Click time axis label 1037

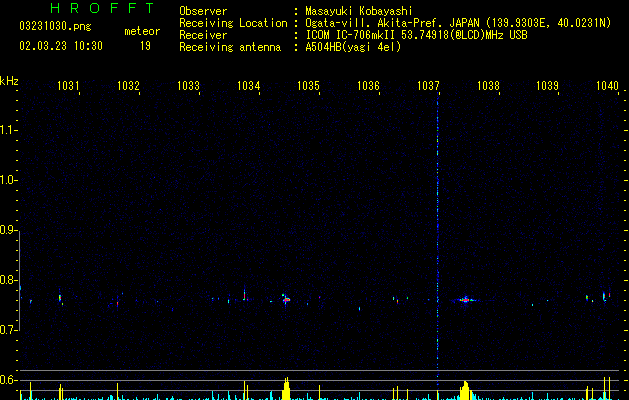coord(428,85)
